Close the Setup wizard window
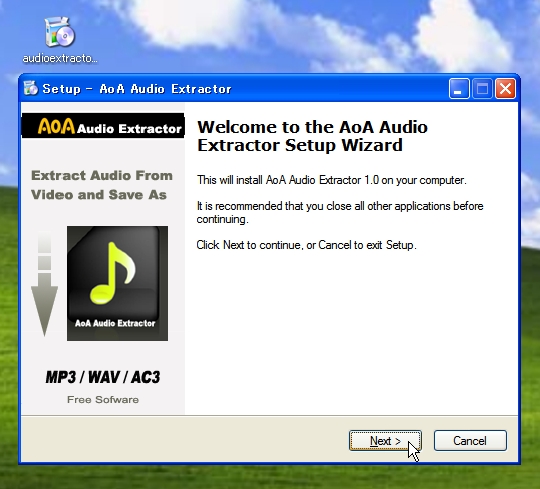The width and height of the screenshot is (540, 489). (505, 89)
